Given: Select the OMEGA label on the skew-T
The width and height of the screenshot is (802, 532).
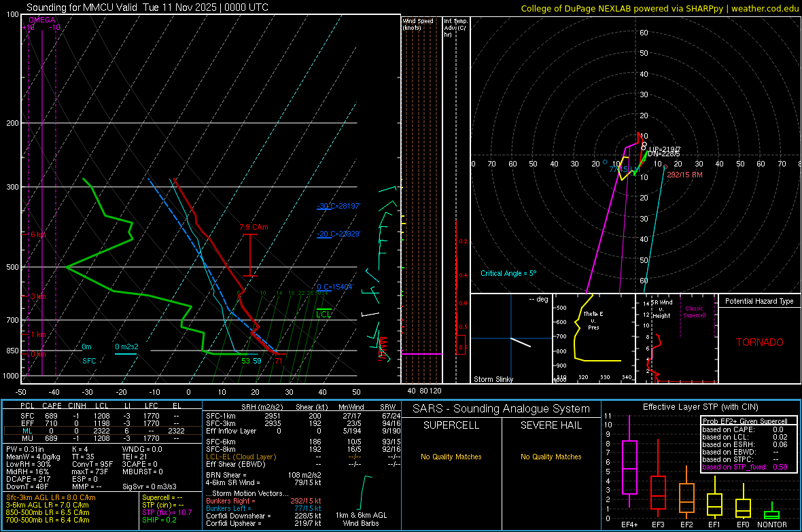Looking at the screenshot, I should coord(42,20).
